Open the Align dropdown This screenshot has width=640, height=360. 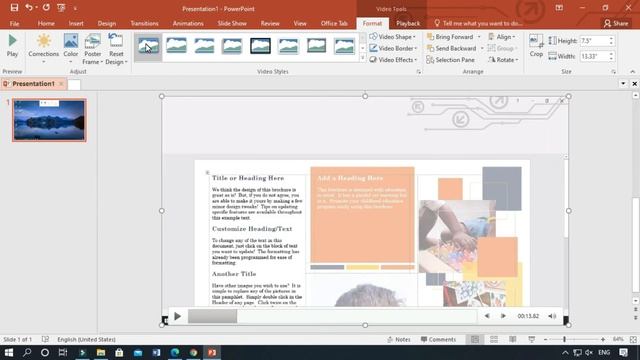(x=502, y=37)
